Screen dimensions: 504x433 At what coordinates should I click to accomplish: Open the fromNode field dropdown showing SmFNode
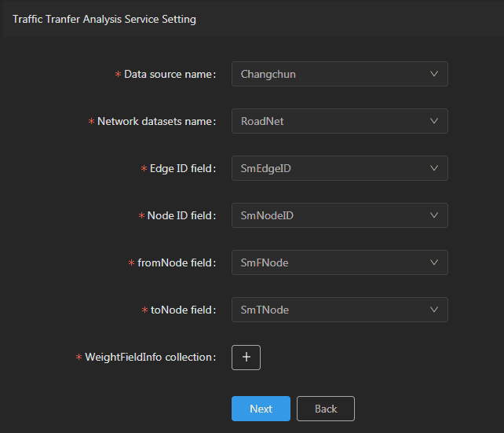(339, 262)
